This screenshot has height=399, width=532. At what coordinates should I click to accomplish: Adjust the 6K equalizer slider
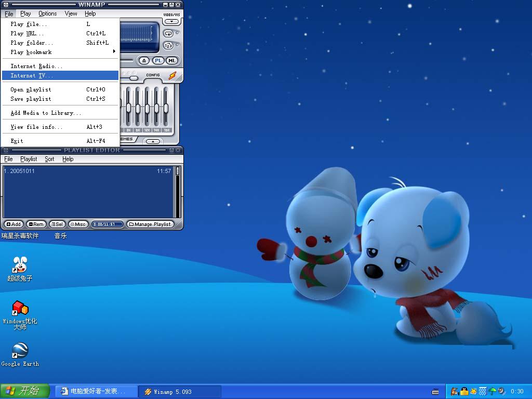[x=138, y=108]
